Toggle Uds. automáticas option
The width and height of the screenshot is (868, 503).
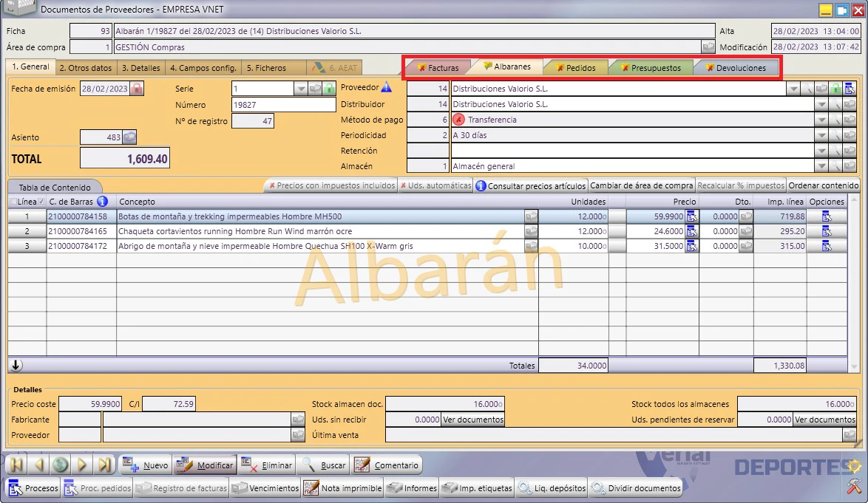point(435,185)
